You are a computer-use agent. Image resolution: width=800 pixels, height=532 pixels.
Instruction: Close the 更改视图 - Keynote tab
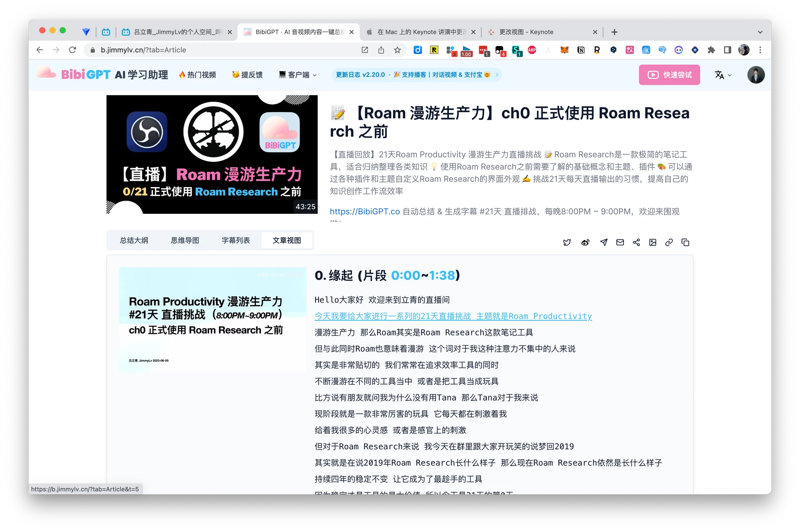595,32
